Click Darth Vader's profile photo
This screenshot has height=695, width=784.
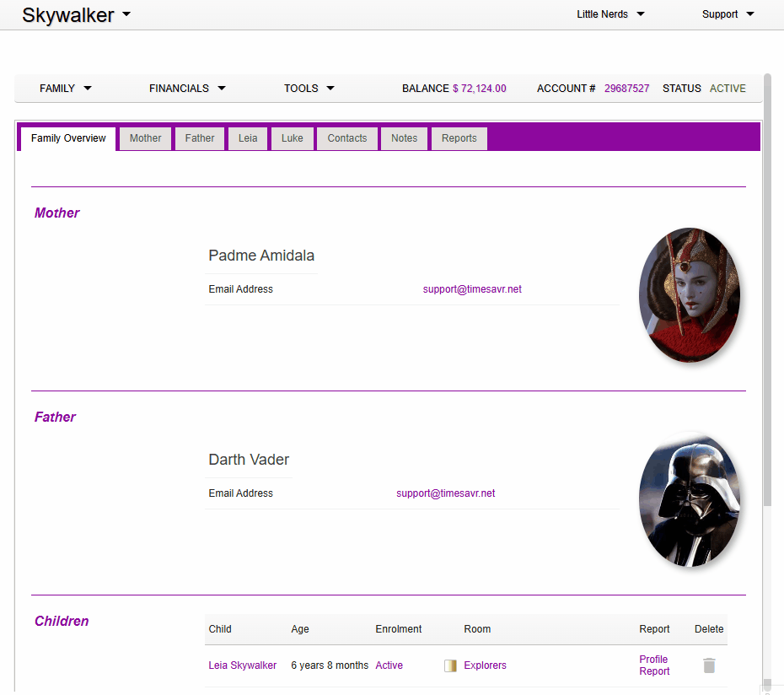click(x=690, y=499)
